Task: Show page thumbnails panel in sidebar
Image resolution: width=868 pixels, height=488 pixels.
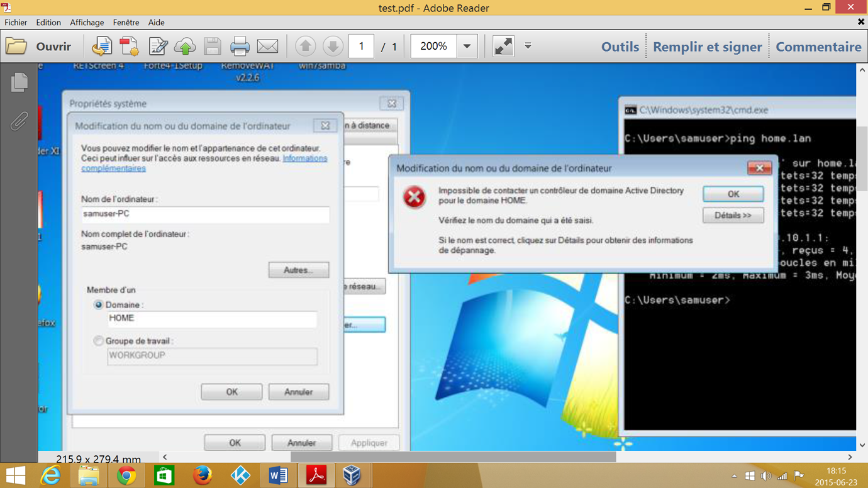Action: 19,82
